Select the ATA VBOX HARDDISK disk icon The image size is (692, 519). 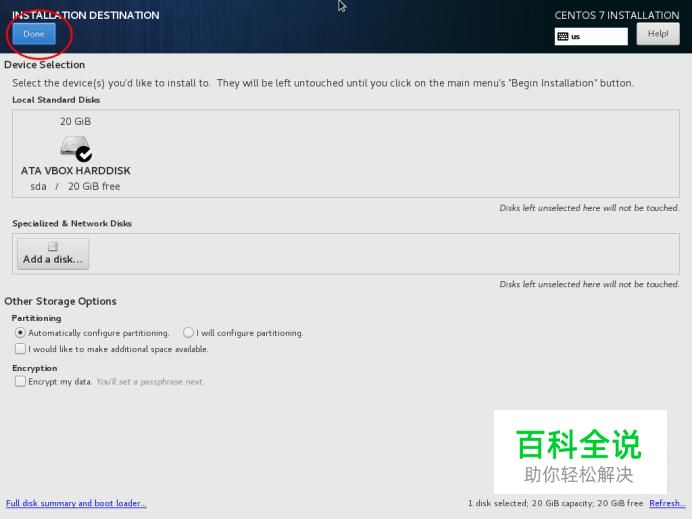pyautogui.click(x=76, y=149)
